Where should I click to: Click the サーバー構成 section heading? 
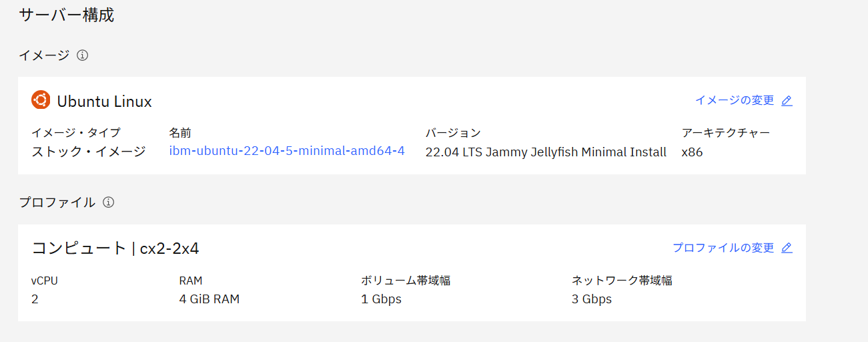[67, 15]
